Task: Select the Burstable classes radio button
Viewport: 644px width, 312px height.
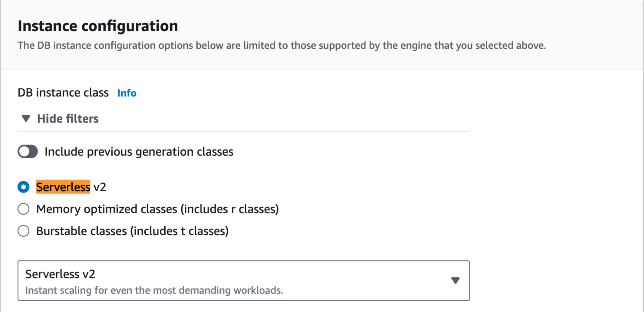Action: coord(24,231)
